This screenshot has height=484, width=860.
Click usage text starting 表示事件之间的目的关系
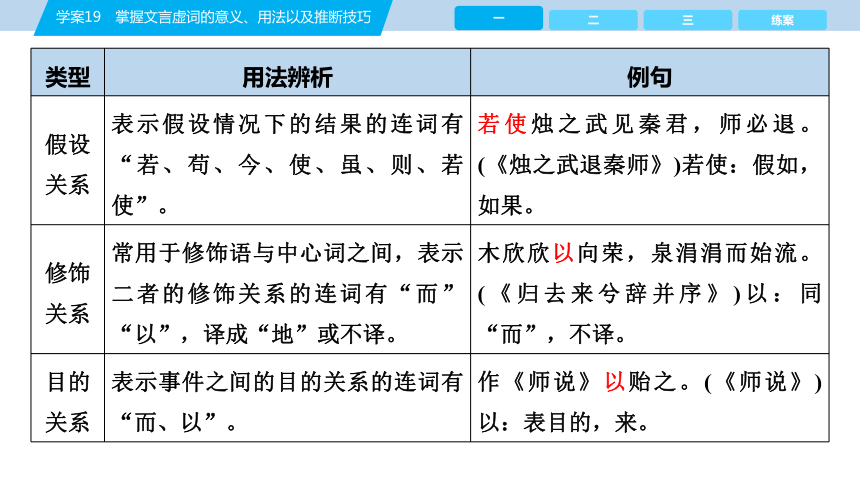pyautogui.click(x=287, y=402)
